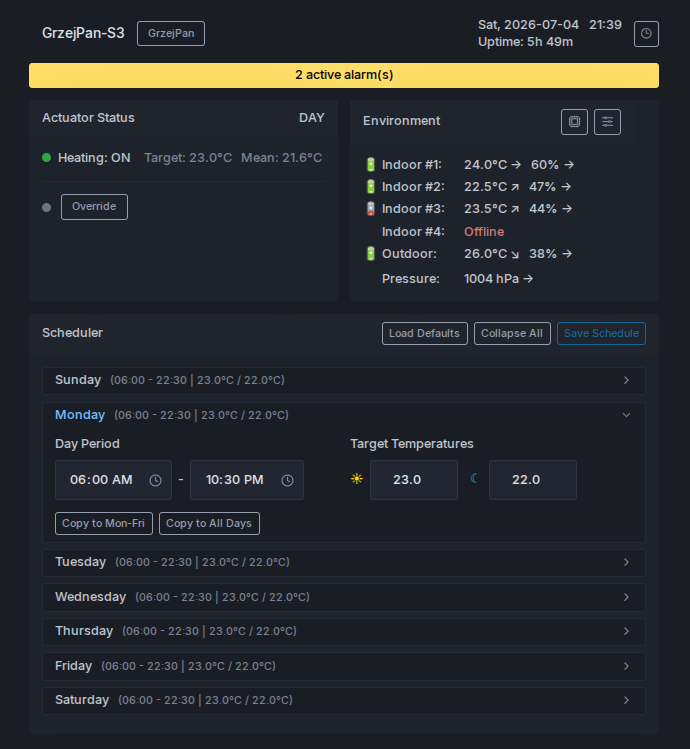Expand the Saturday schedule row
This screenshot has width=690, height=749.
point(344,701)
